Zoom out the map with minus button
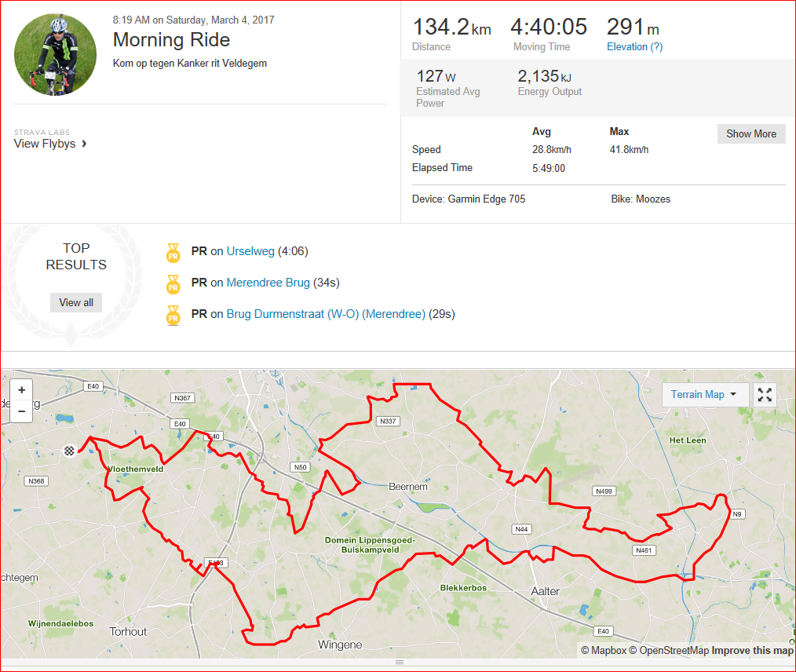796x672 pixels. 21,411
